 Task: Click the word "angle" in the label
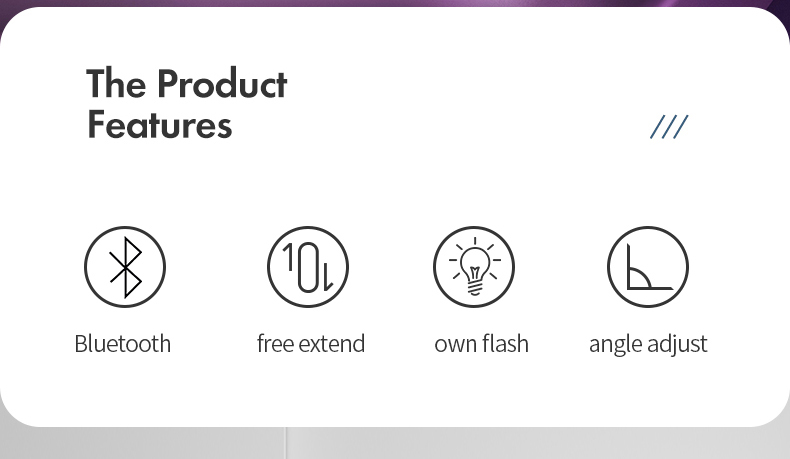(615, 345)
